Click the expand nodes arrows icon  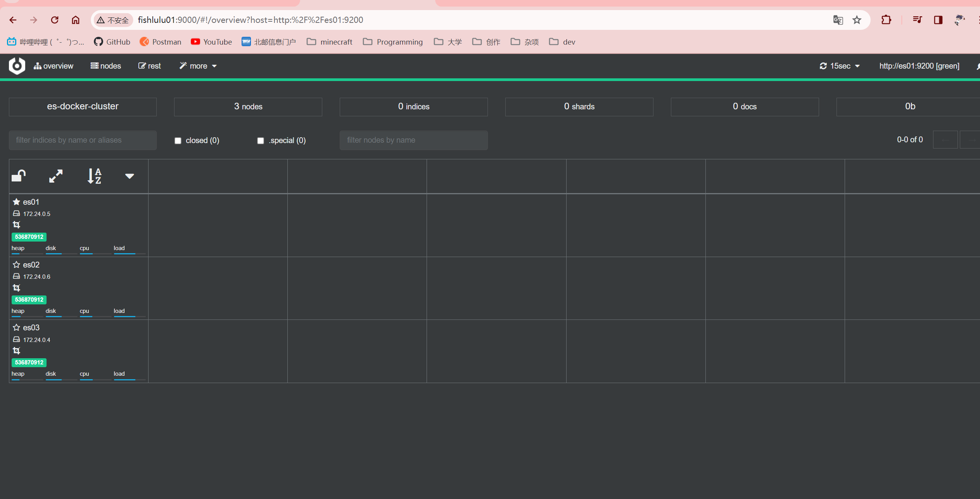[56, 176]
